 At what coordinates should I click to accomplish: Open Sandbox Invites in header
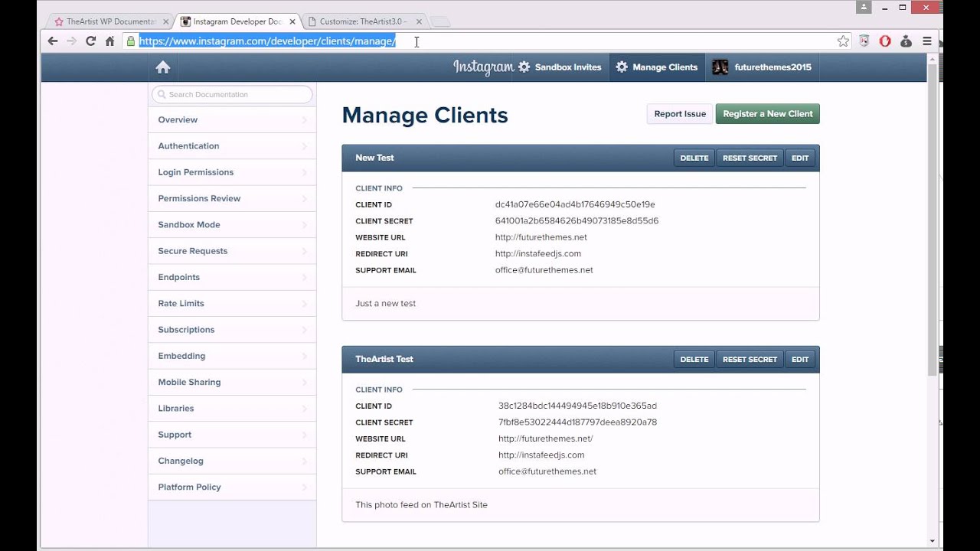coord(560,67)
